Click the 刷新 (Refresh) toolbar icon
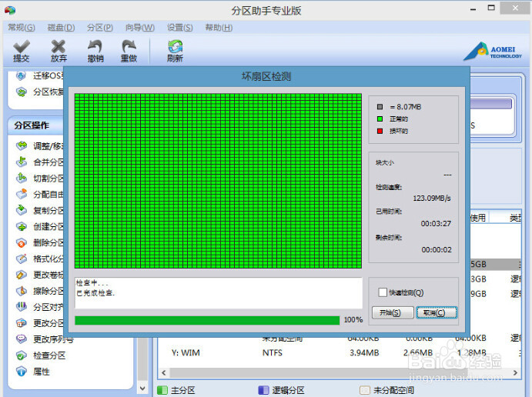This screenshot has height=397, width=532. [x=175, y=51]
